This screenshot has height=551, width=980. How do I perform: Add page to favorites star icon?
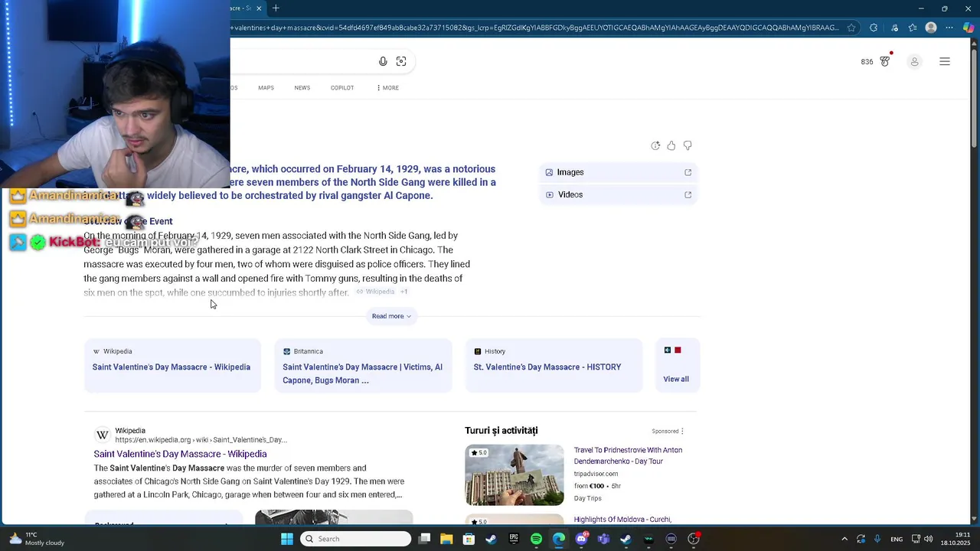(851, 28)
